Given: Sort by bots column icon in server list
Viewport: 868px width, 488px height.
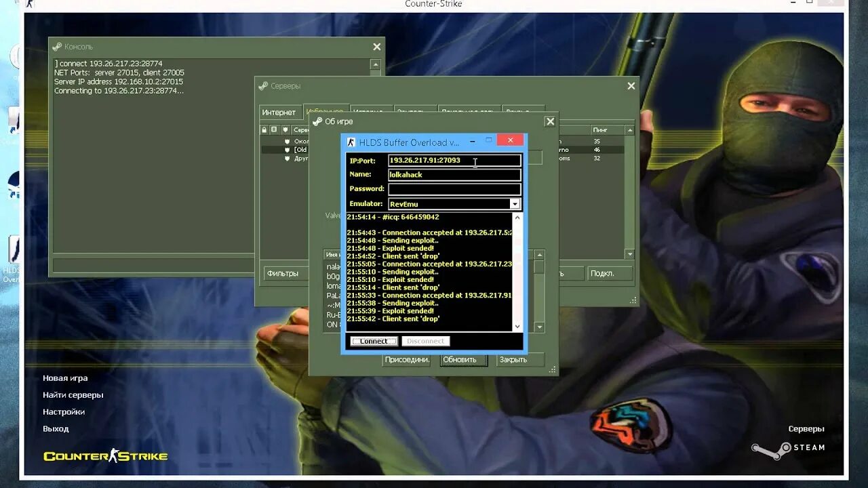Looking at the screenshot, I should click(274, 129).
